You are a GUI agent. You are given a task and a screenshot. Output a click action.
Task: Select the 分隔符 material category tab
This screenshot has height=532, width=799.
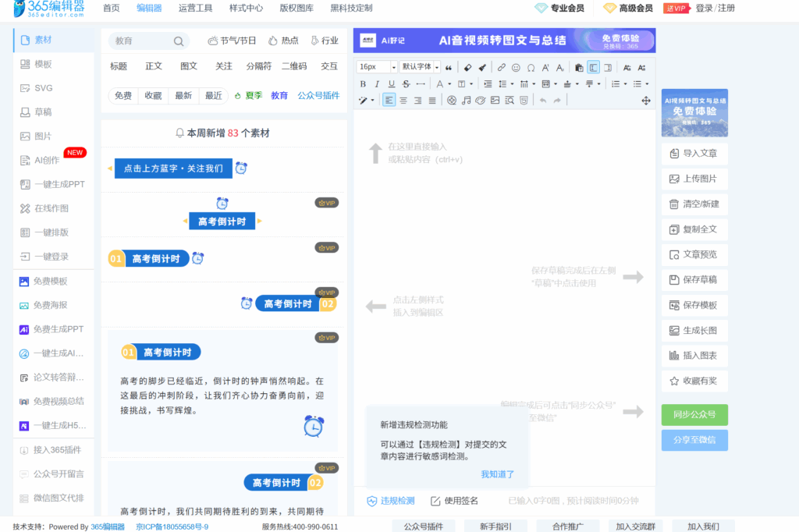(259, 66)
